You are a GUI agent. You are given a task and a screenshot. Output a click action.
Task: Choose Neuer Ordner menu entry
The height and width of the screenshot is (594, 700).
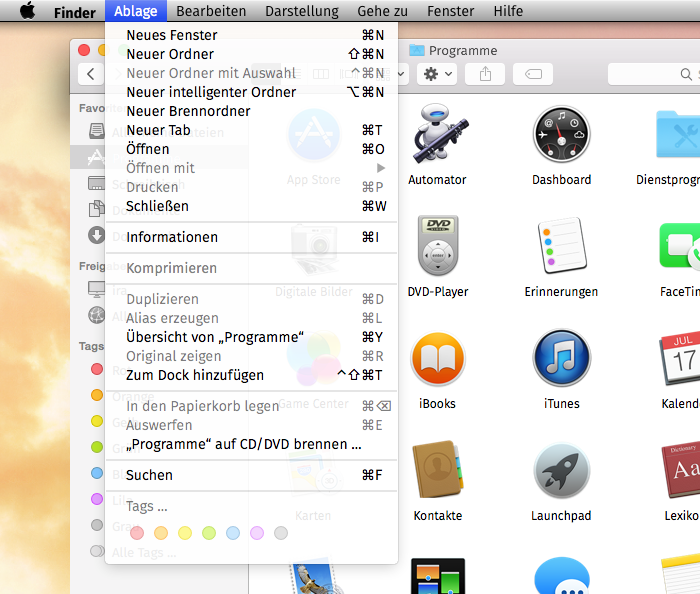(251, 54)
